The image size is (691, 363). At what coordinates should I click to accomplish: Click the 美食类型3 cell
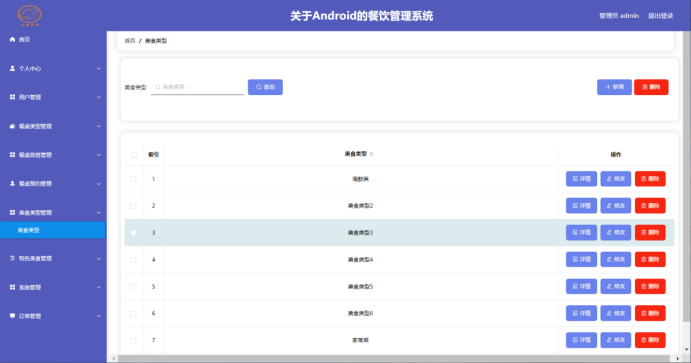[360, 233]
